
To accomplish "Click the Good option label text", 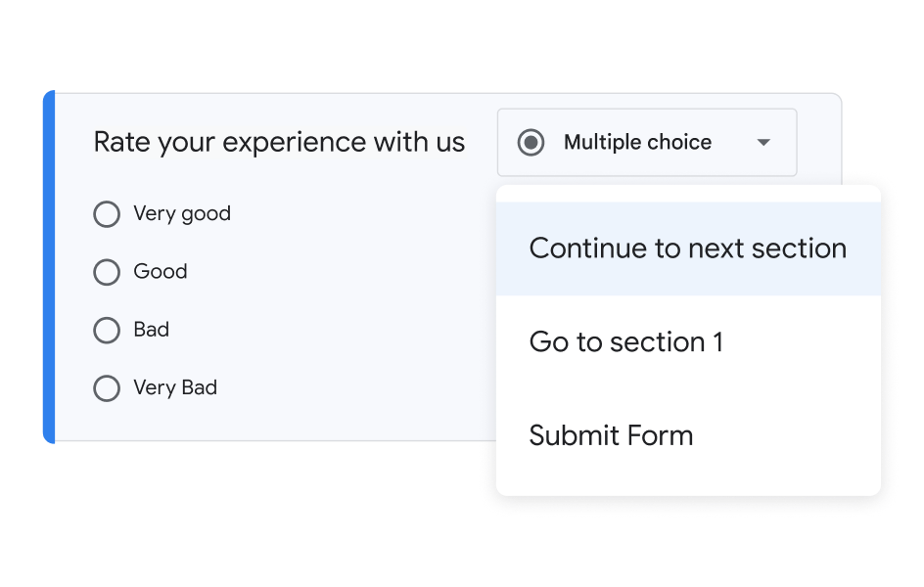I will pos(161,272).
